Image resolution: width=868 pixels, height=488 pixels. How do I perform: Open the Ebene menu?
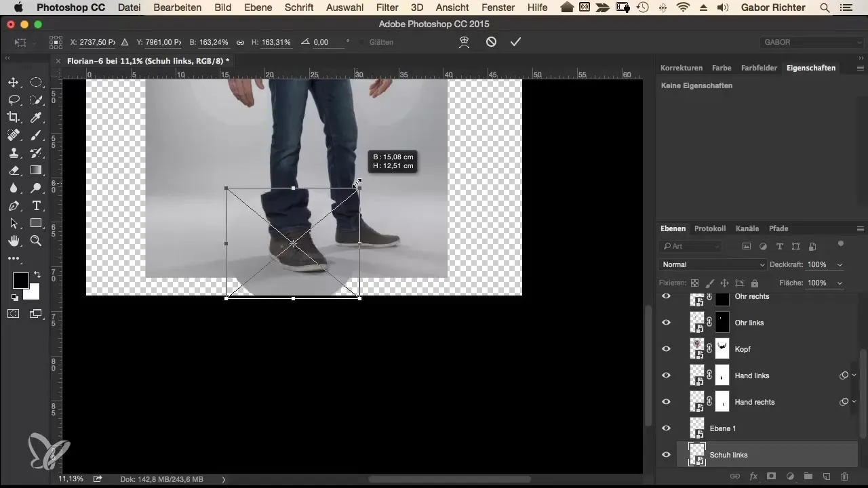tap(258, 7)
